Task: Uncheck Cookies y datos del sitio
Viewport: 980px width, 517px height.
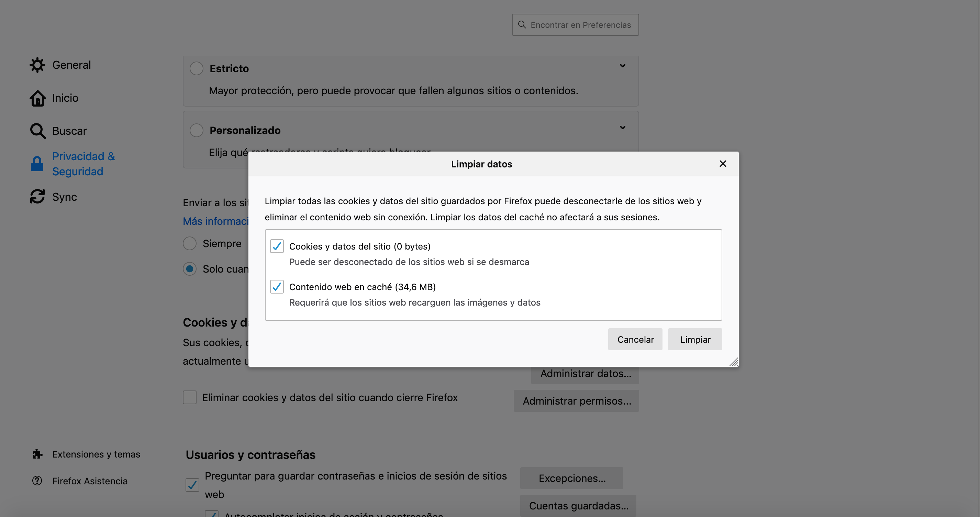Action: 277,246
